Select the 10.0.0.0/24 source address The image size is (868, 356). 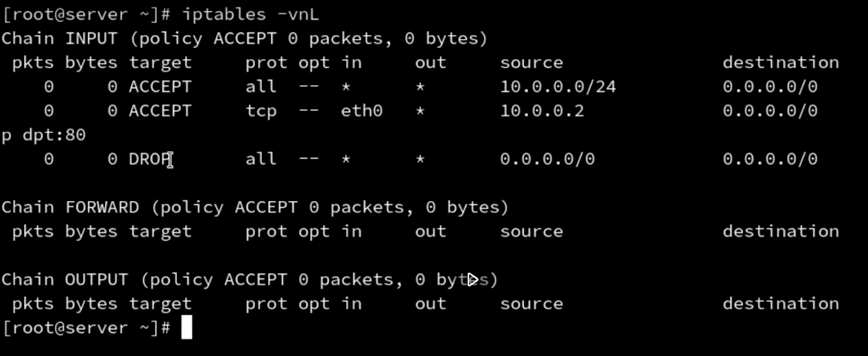click(557, 87)
